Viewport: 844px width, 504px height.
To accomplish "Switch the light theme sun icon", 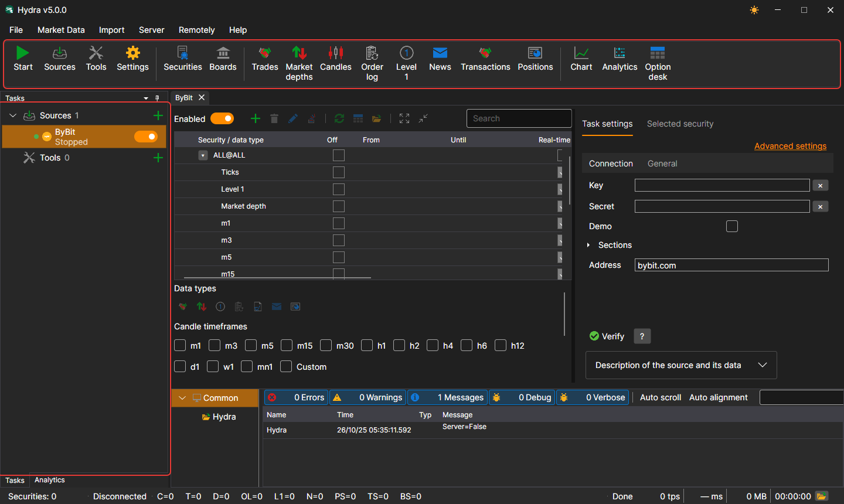I will pos(754,10).
